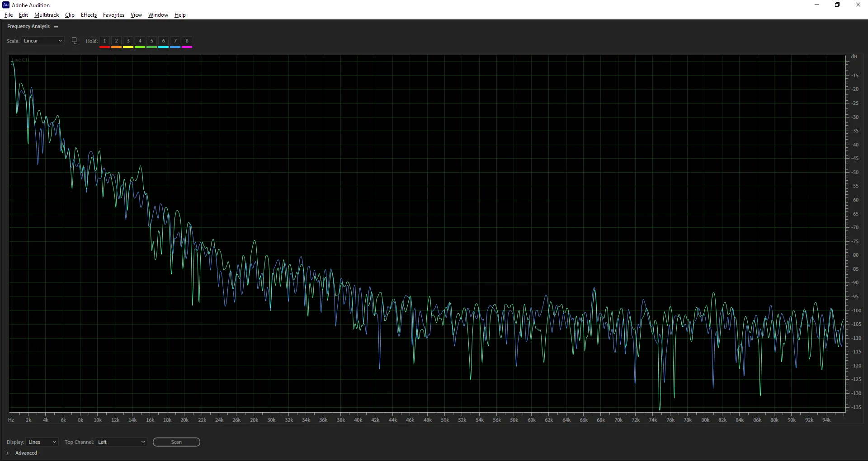The image size is (868, 461).
Task: Click the -100 dB scale label
Action: 856,310
